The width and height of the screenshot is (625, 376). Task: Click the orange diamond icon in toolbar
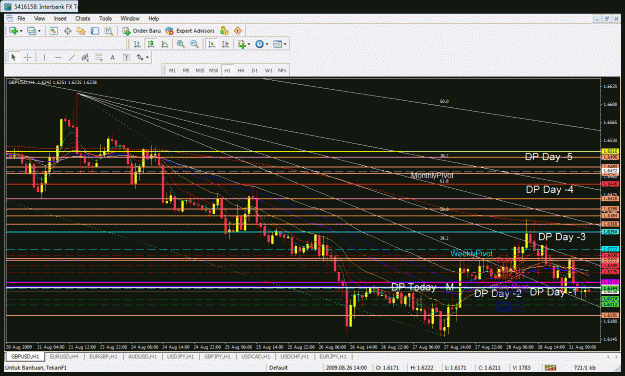[238, 31]
